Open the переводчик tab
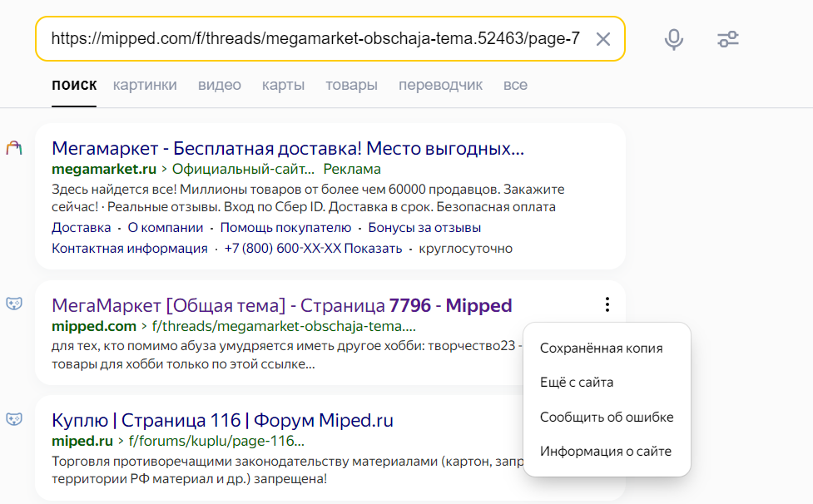The height and width of the screenshot is (504, 813). click(x=440, y=85)
